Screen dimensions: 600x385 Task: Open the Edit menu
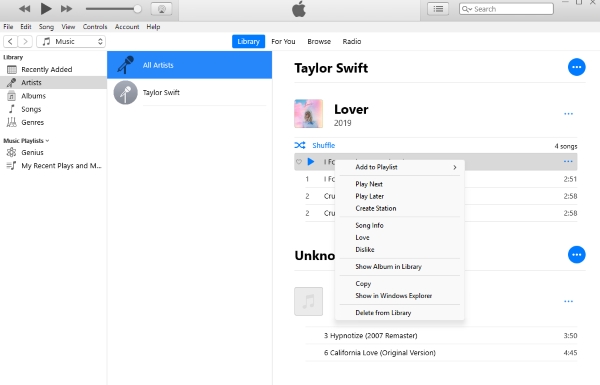click(x=26, y=27)
